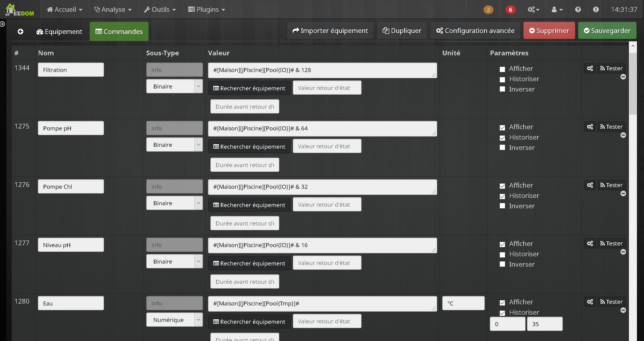
Task: Open advanced settings gear for Niveau pH row
Action: point(590,243)
